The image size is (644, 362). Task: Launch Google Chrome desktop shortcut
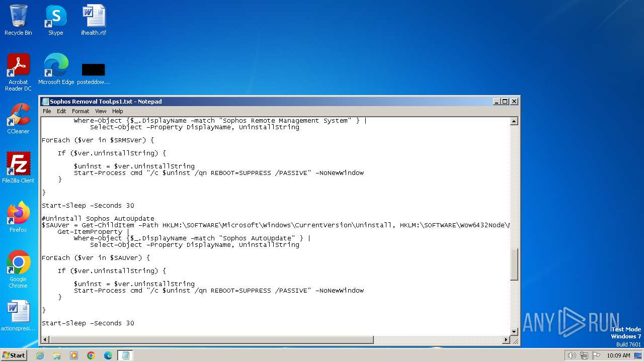point(18,269)
